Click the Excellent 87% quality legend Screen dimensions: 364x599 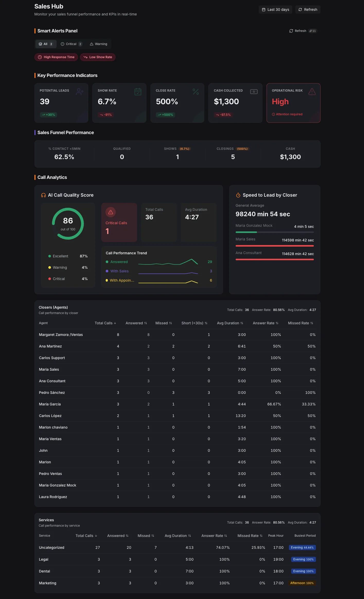[68, 256]
